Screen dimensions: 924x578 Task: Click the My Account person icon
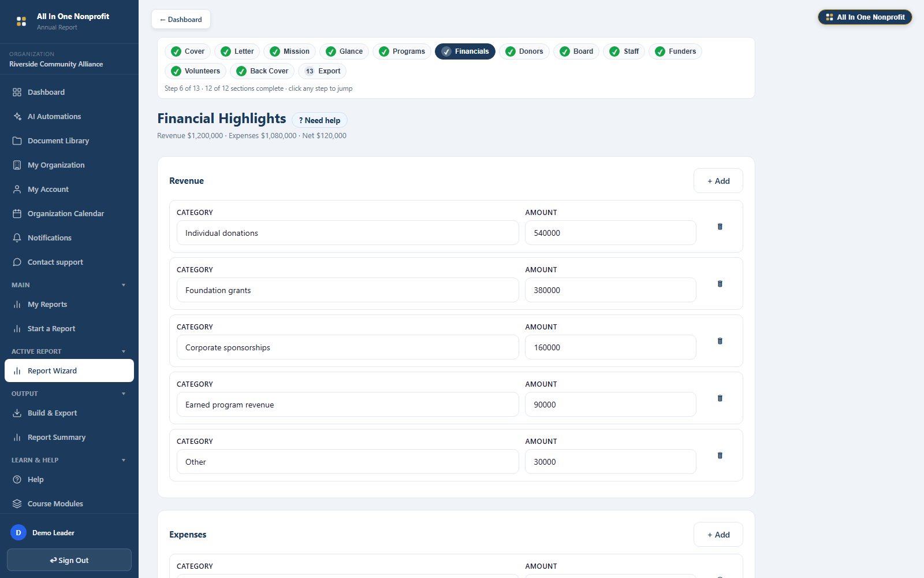[17, 190]
